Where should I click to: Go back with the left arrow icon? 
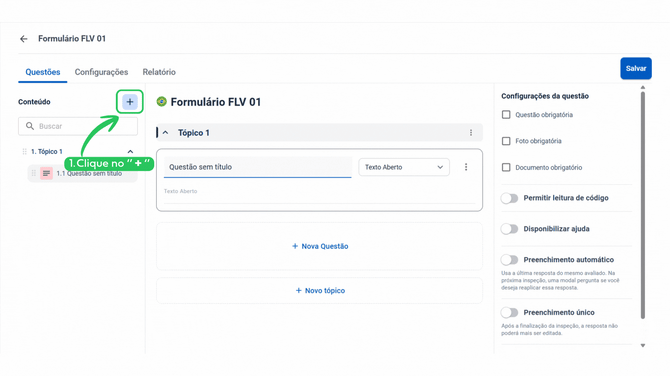click(x=24, y=39)
